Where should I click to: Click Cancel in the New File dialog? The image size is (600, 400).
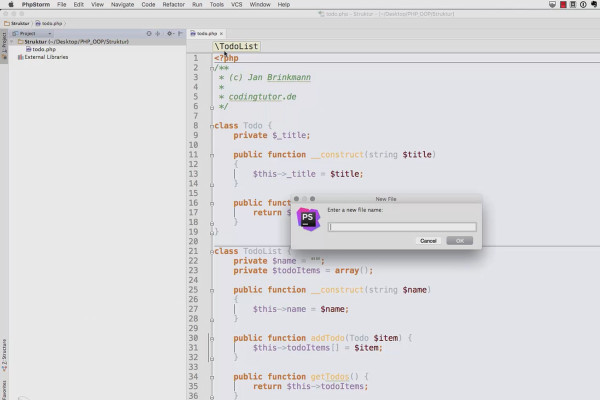pos(428,241)
